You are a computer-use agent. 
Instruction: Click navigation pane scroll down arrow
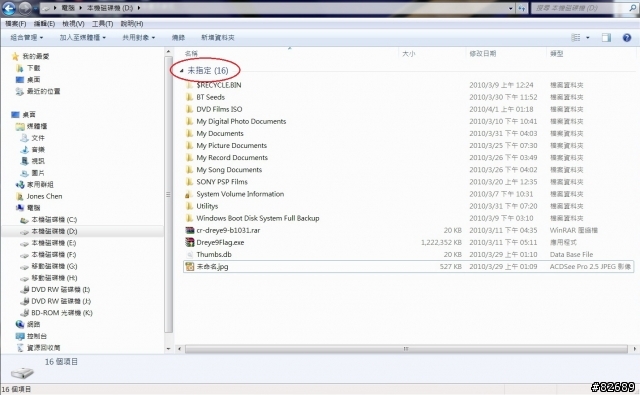[x=169, y=349]
